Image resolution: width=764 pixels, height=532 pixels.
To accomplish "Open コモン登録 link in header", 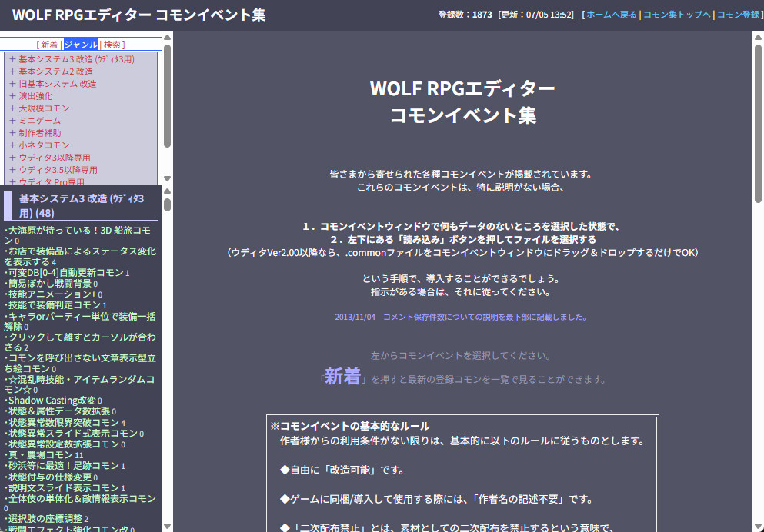I will pyautogui.click(x=738, y=15).
